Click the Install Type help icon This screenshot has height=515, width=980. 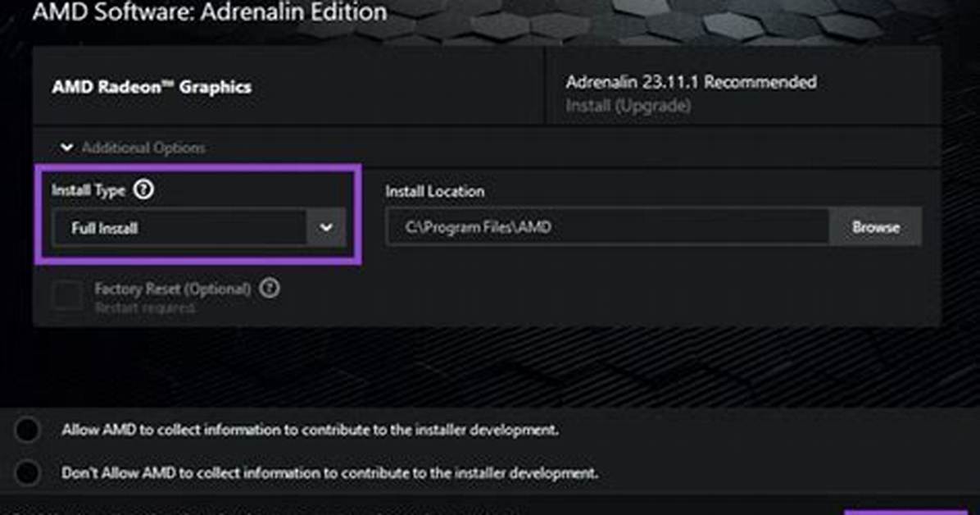(x=143, y=189)
